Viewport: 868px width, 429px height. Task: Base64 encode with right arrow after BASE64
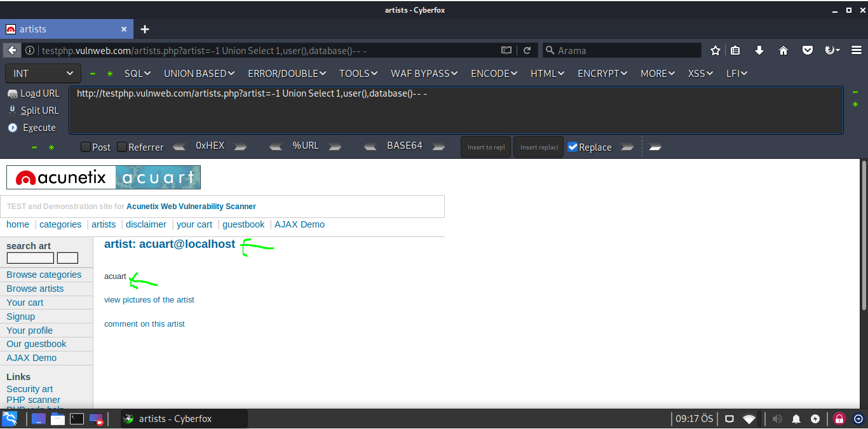point(439,147)
